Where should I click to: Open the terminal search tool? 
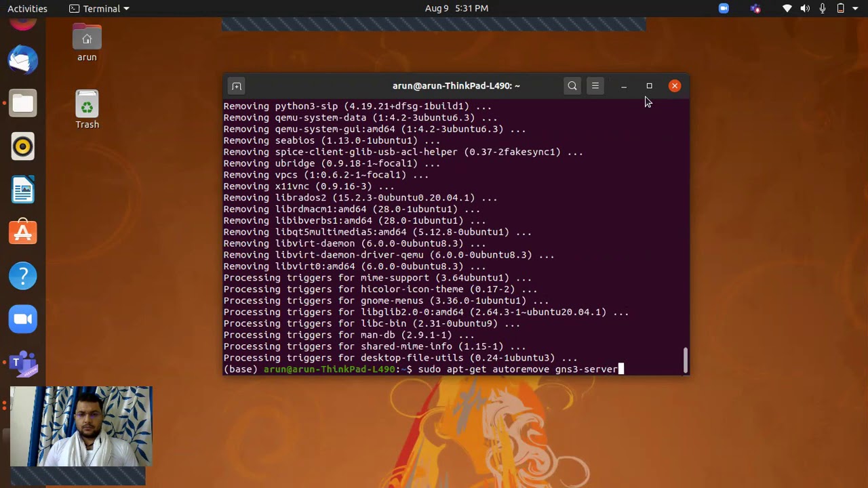pos(572,86)
